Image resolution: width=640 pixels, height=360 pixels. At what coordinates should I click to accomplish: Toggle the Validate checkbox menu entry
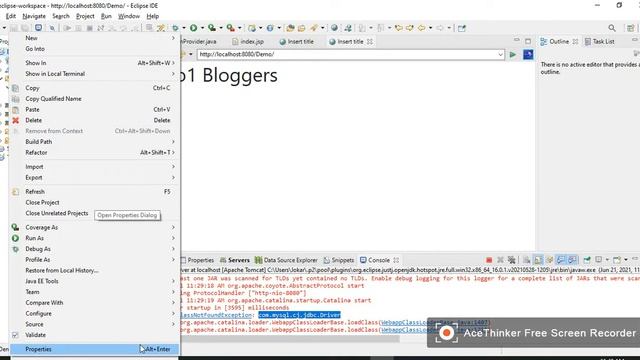pos(15,335)
